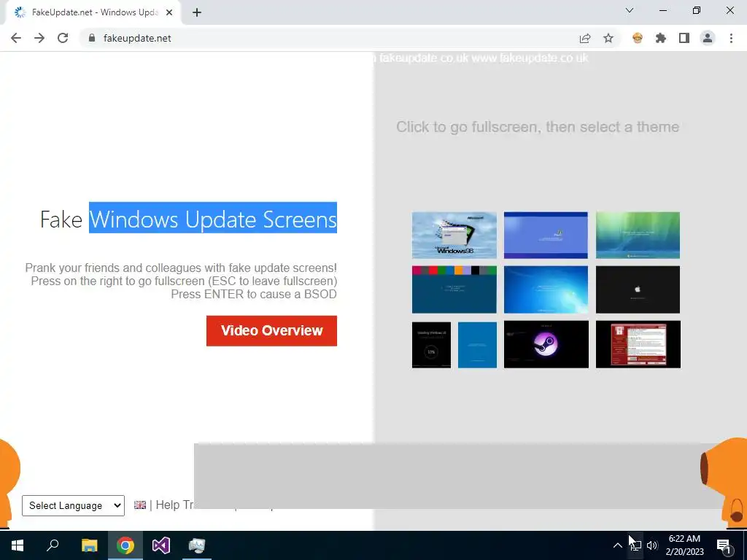Open File Explorer from taskbar
747x560 pixels.
click(x=89, y=545)
